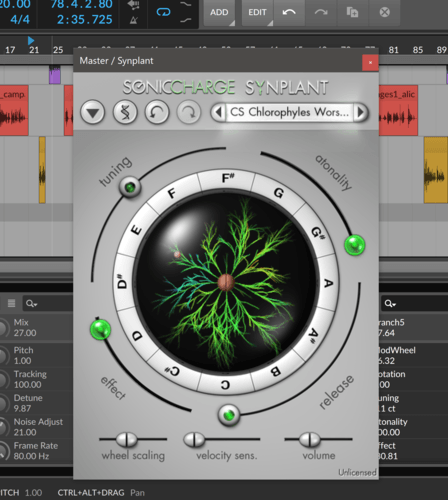448x500 pixels.
Task: Toggle the metronome icon in transport
Action: (133, 20)
